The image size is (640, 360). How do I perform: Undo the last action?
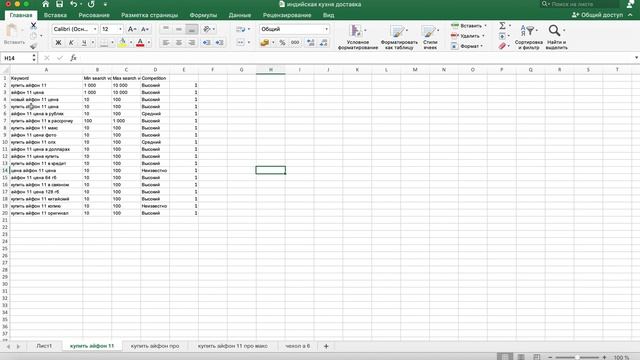73,4
